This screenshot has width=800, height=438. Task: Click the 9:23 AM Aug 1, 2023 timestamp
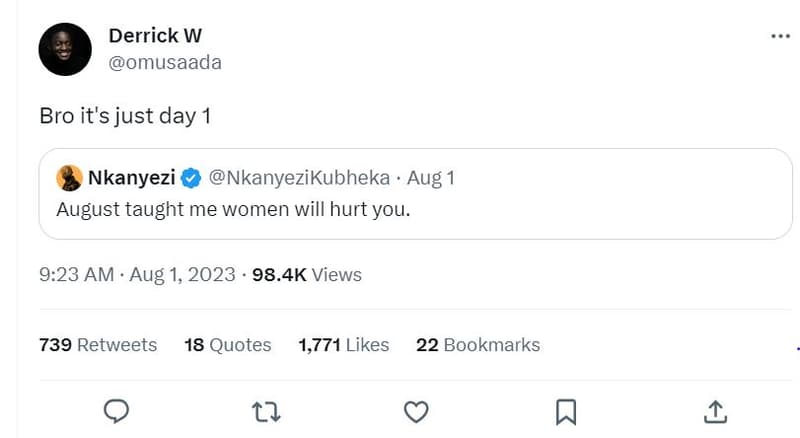[x=137, y=274]
